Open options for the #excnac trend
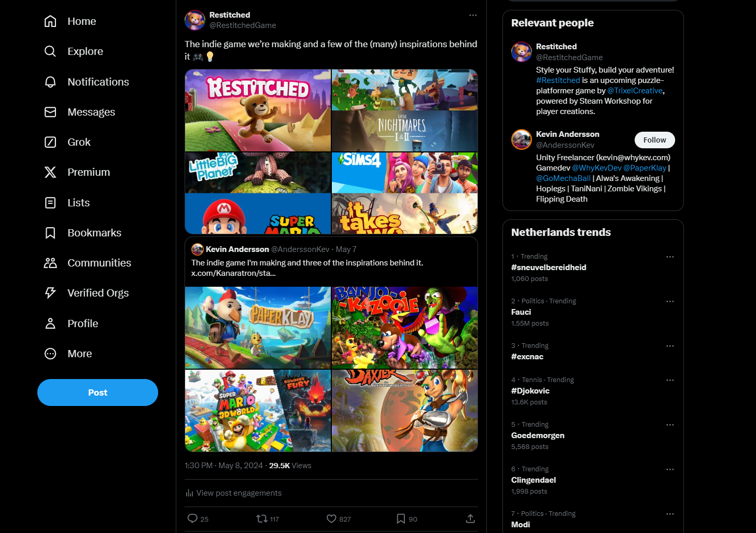This screenshot has height=533, width=756. click(x=670, y=346)
